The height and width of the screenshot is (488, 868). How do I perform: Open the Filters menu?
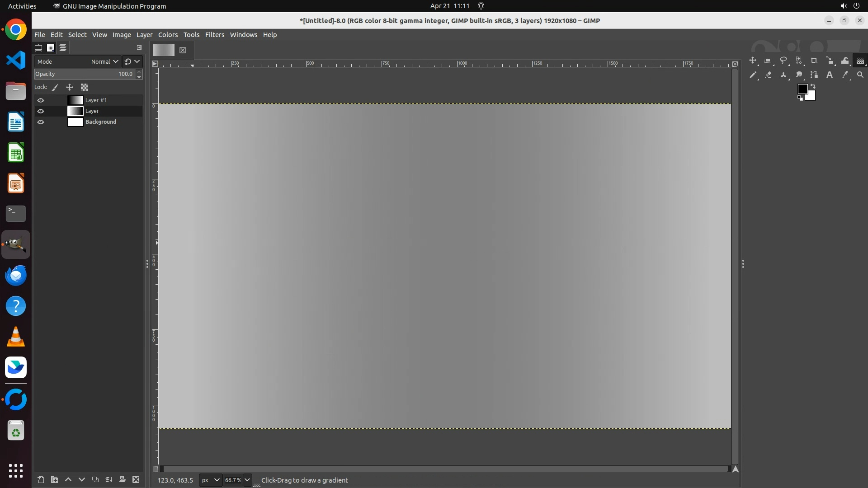point(214,35)
